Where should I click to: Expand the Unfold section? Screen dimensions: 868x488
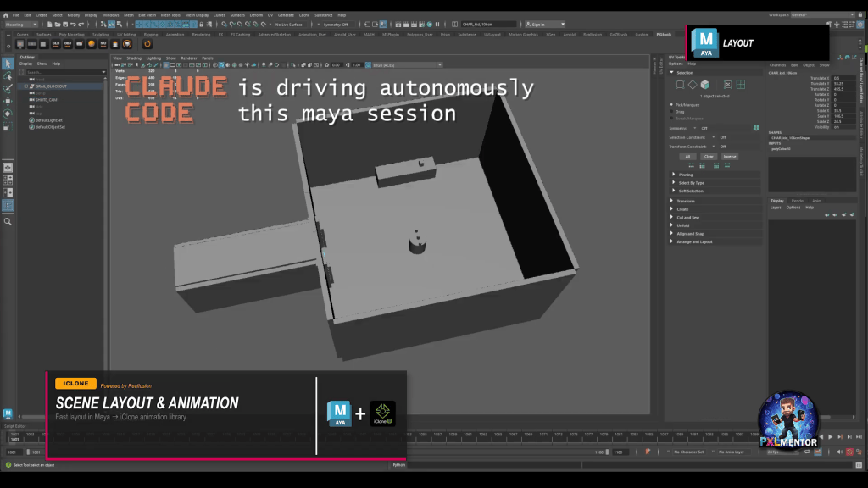coord(671,225)
